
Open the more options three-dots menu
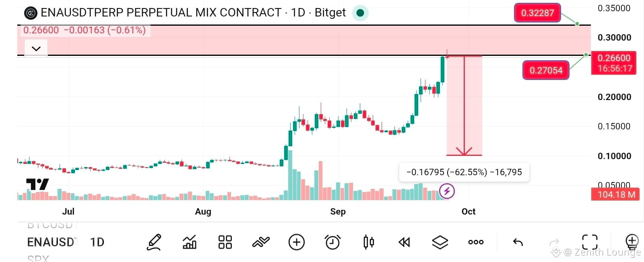click(x=476, y=242)
